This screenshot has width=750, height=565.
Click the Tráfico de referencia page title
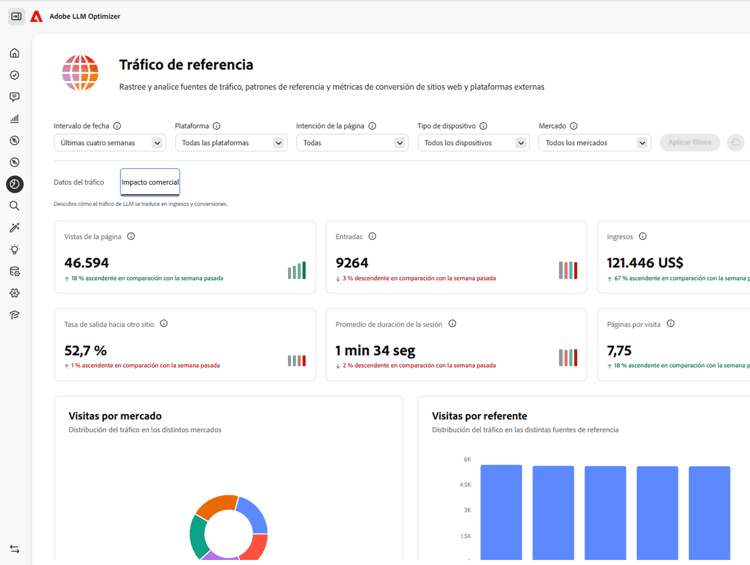[186, 65]
